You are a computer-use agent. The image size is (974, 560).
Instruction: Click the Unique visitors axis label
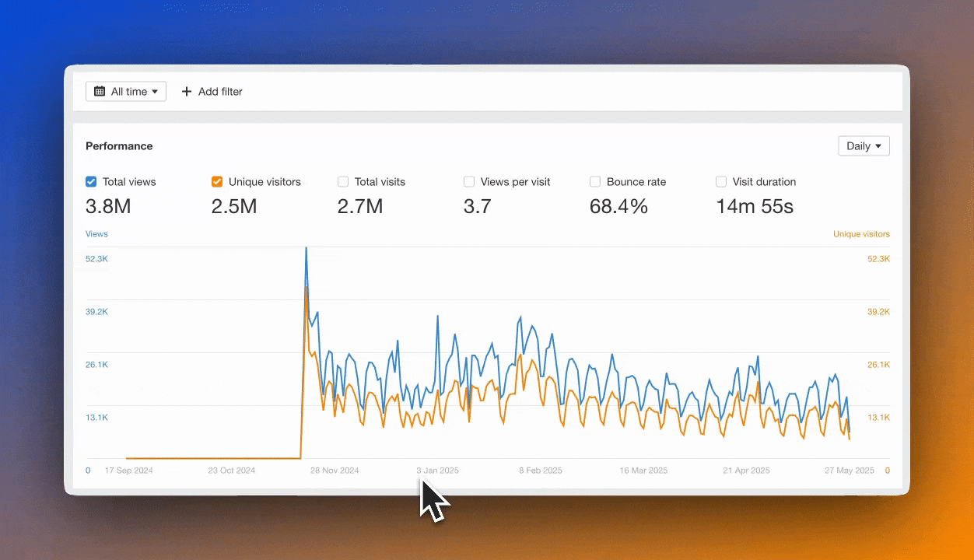tap(861, 233)
